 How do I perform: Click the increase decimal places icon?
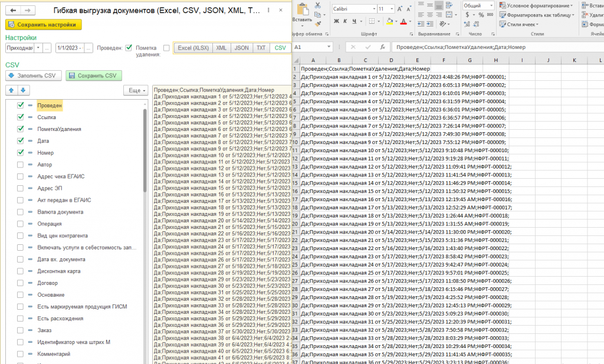point(467,24)
